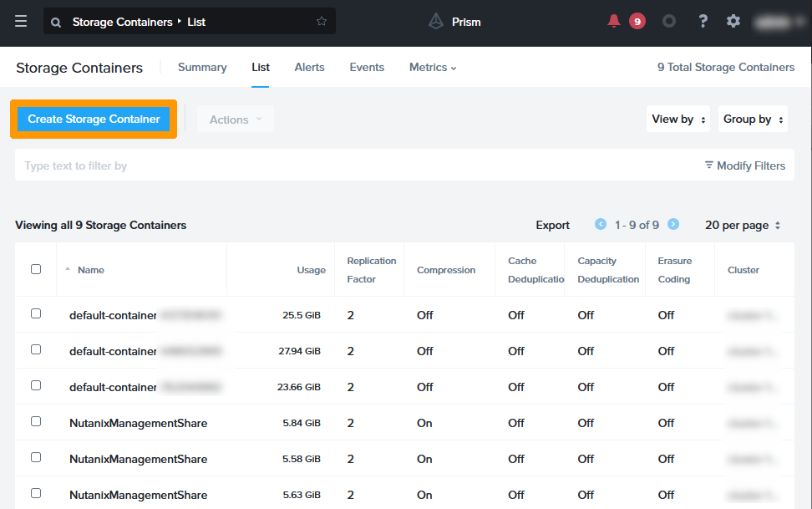
Task: Open help question mark menu
Action: (x=703, y=22)
